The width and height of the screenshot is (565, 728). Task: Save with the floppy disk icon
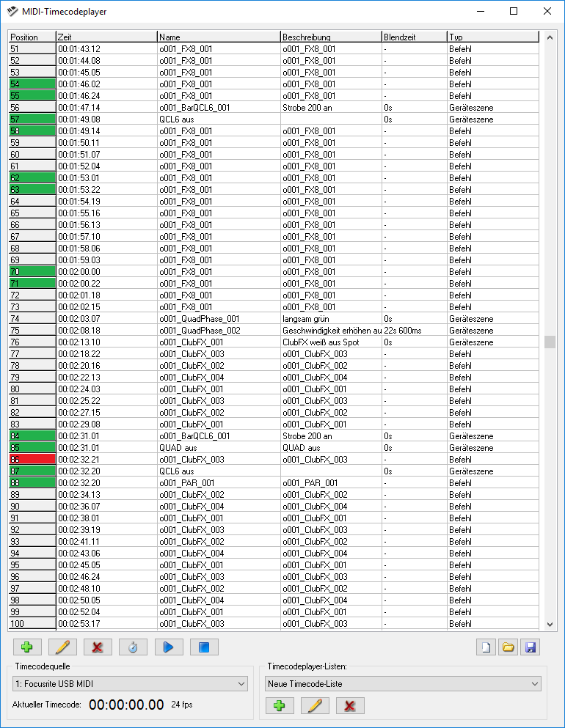[x=529, y=647]
